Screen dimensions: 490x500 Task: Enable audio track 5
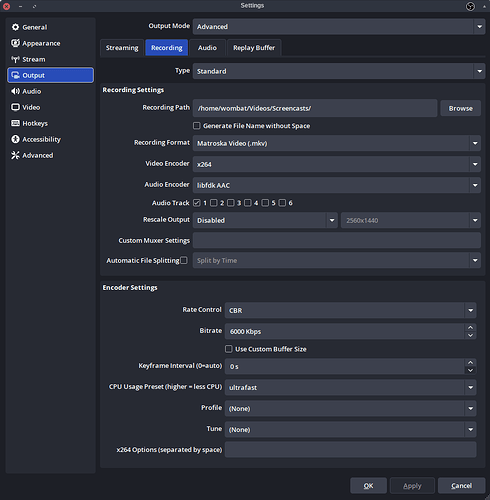pyautogui.click(x=265, y=203)
